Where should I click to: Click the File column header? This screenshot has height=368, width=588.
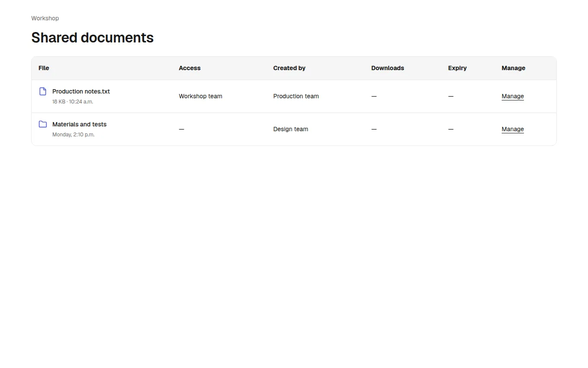pos(44,68)
